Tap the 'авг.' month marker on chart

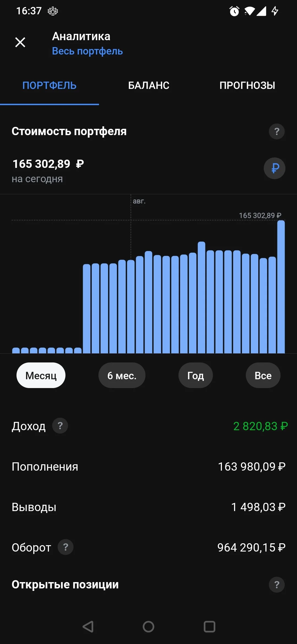click(x=139, y=201)
